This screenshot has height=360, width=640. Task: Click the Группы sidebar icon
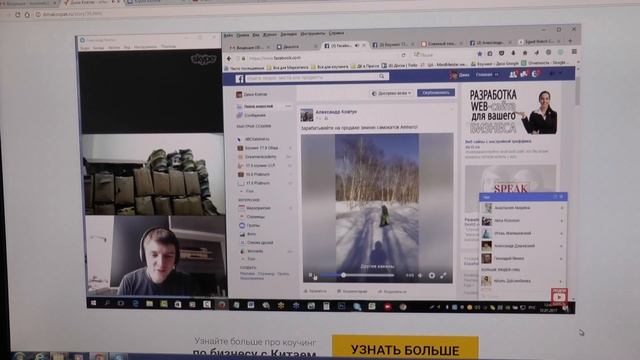coord(242,225)
